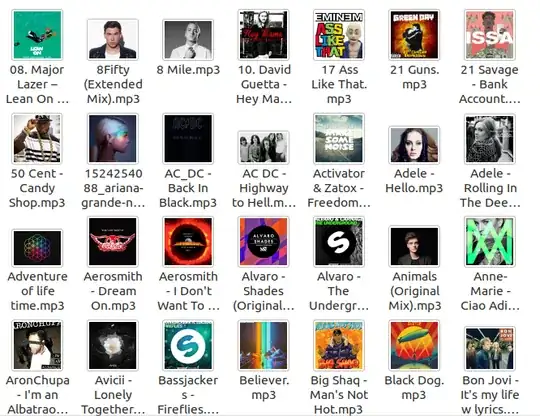Select the Adele Hello.mp3 file icon

[414, 145]
